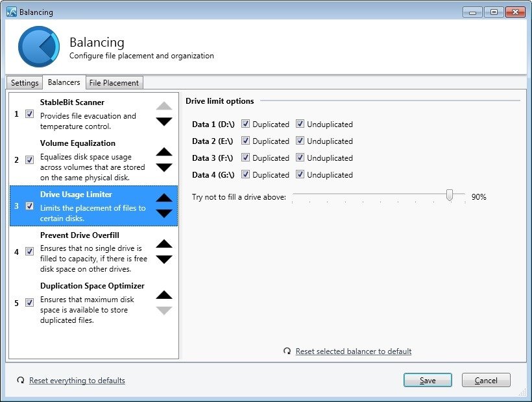Click the Drive limit options heading
532x402 pixels.
coord(219,101)
